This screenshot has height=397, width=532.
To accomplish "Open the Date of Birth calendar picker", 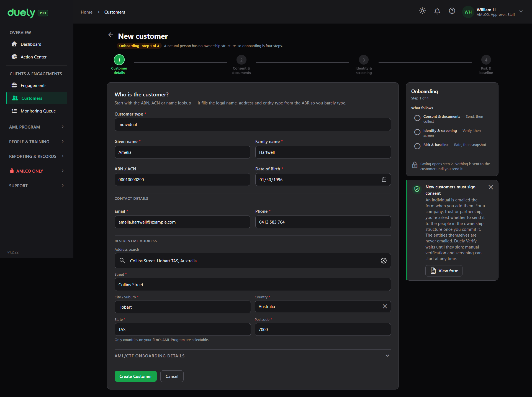I will click(x=384, y=180).
